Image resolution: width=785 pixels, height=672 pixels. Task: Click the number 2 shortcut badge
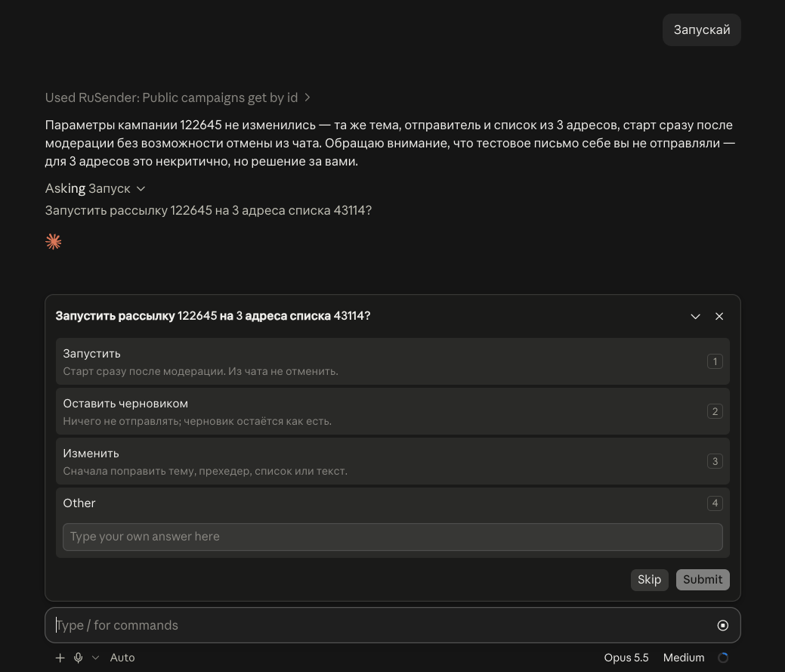[x=715, y=412]
